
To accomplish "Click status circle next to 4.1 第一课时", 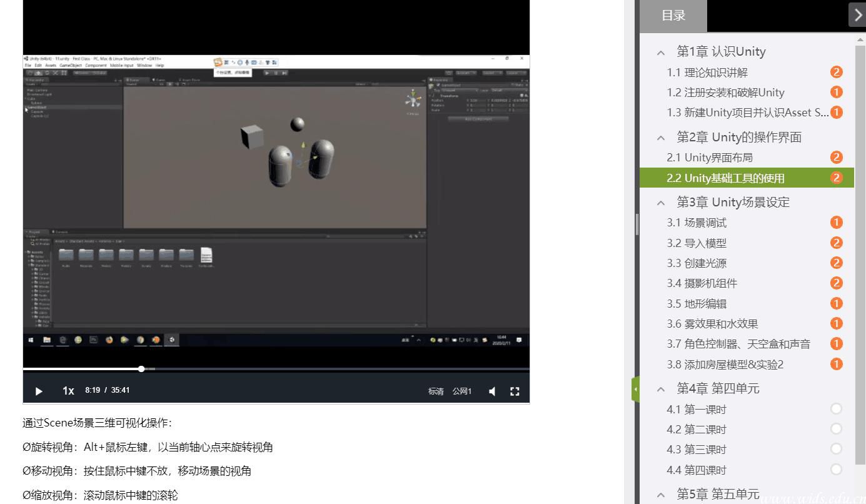I will [836, 409].
